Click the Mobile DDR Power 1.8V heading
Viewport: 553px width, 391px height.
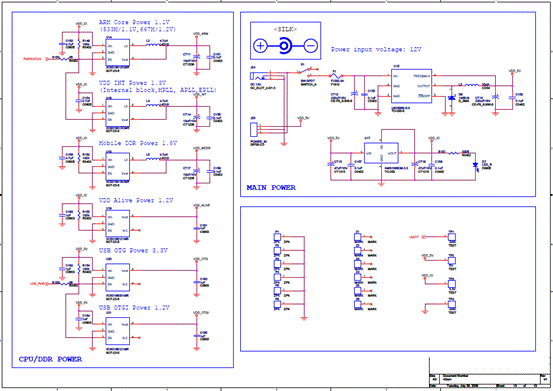point(138,143)
